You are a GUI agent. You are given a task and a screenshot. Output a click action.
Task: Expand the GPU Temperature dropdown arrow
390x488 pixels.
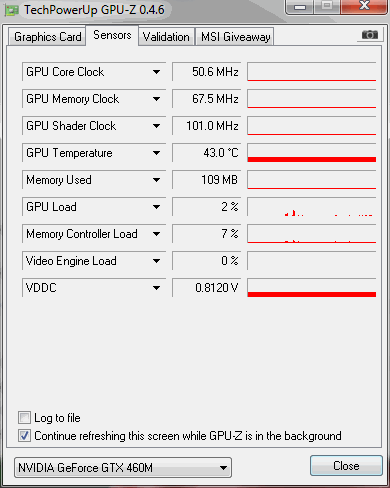tap(156, 153)
